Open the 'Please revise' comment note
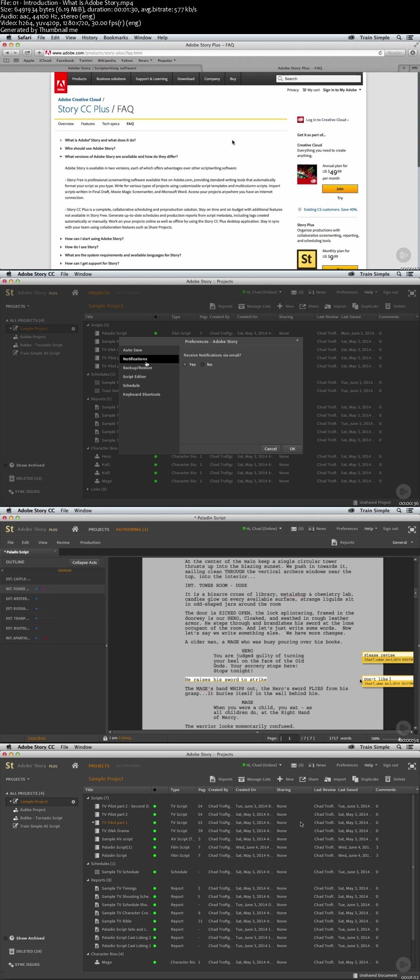Viewport: 420px width, 980px height. [x=388, y=657]
